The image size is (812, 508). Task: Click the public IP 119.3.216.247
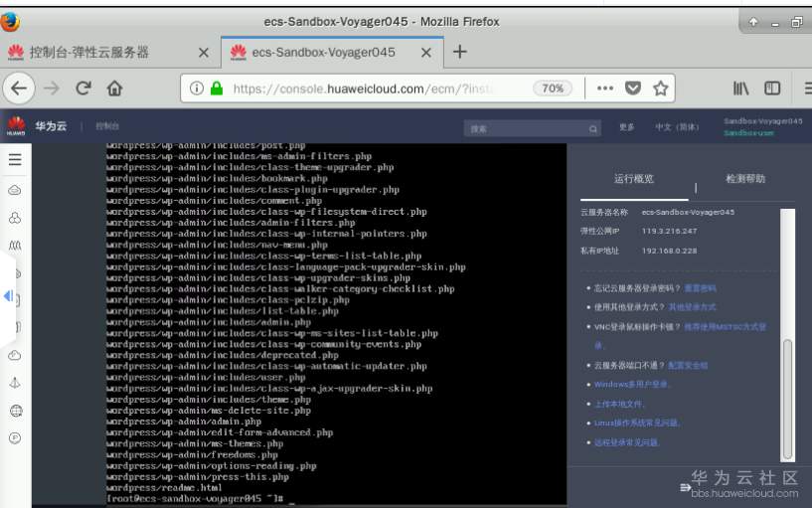[x=669, y=231]
